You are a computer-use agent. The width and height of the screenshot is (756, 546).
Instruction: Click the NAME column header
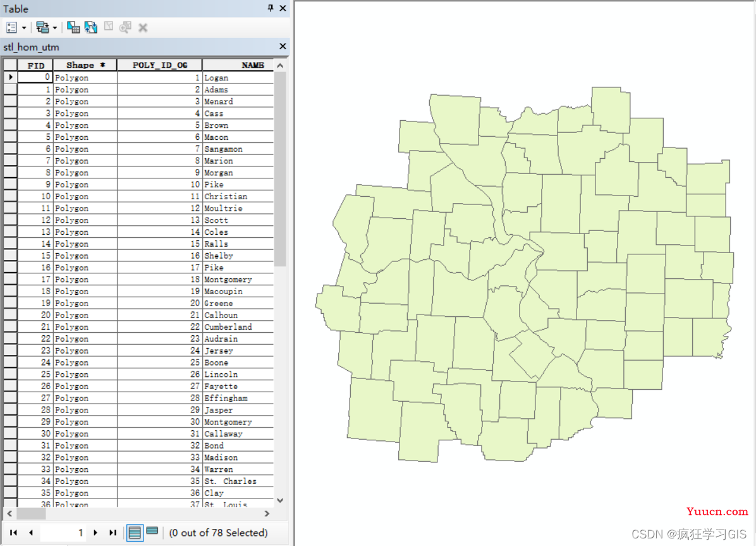(238, 65)
